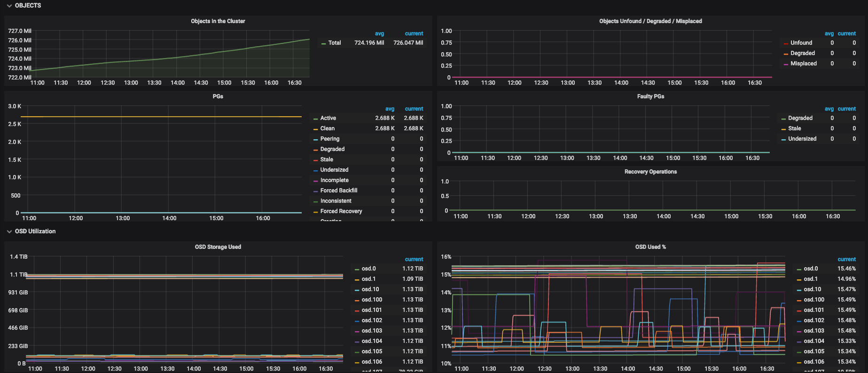The height and width of the screenshot is (373, 868).
Task: Sort PGs legend by avg column
Action: point(390,109)
